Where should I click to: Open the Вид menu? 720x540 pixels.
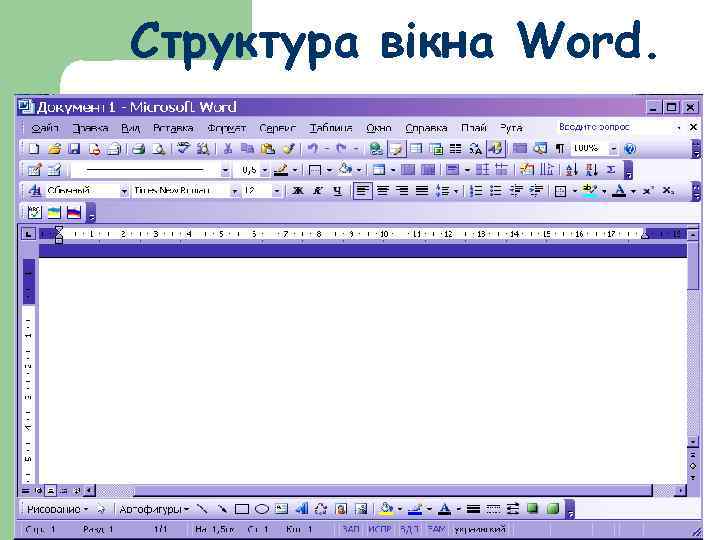pyautogui.click(x=130, y=128)
